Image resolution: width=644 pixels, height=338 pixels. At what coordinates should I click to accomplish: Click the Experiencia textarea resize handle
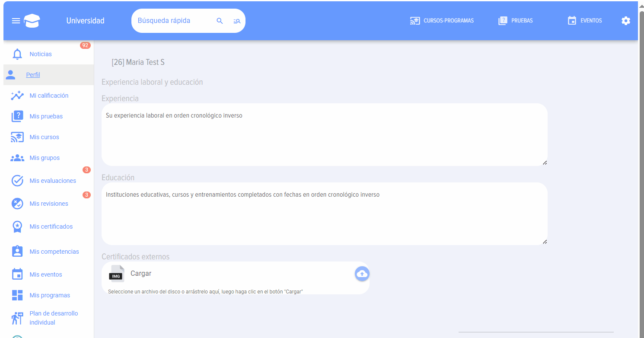(545, 163)
